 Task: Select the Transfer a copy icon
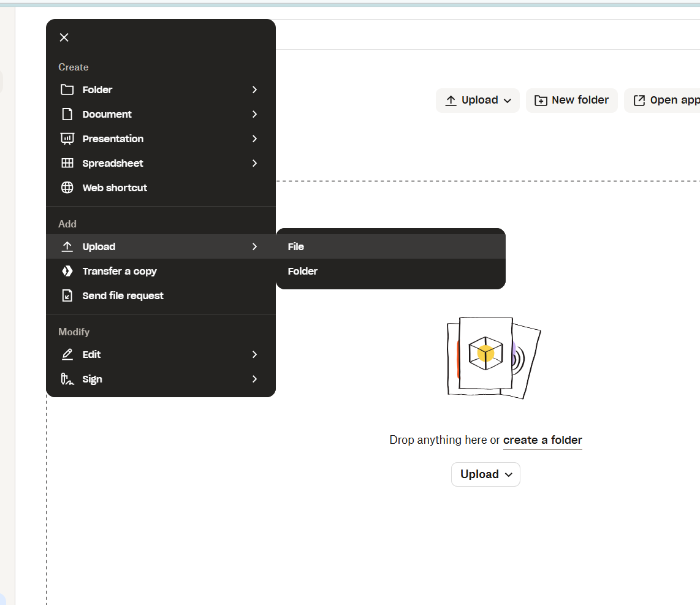(67, 271)
